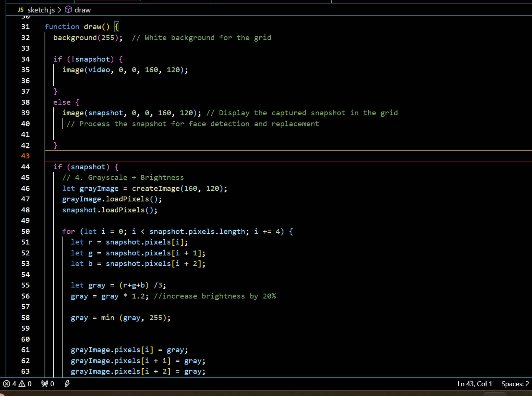Click the purple cube icon beside draw
The width and height of the screenshot is (532, 396).
tap(68, 10)
